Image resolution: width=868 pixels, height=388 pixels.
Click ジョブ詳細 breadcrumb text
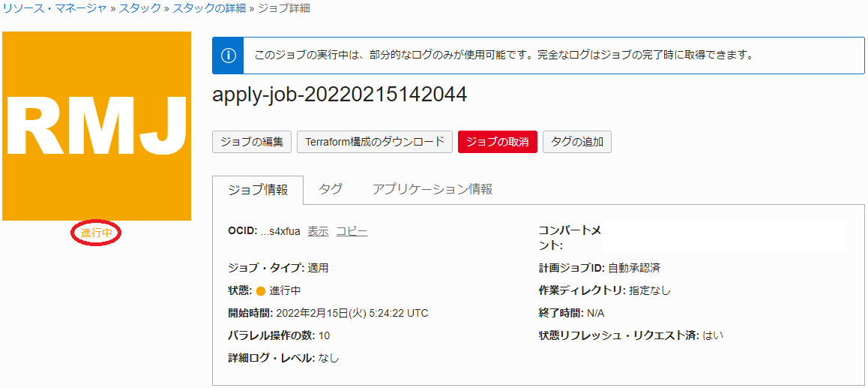[283, 8]
